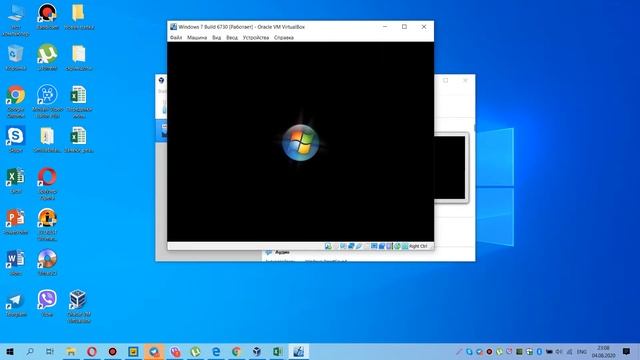Click the Right Ctrl host key label
The image size is (640, 360).
(x=418, y=246)
